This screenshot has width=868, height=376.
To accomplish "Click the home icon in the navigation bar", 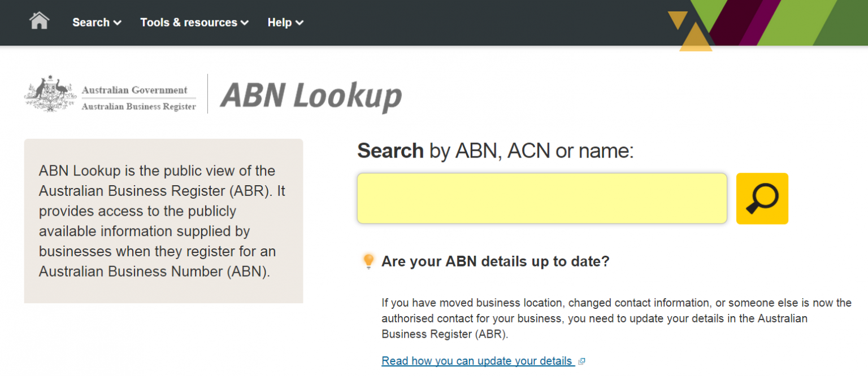I will [x=38, y=21].
